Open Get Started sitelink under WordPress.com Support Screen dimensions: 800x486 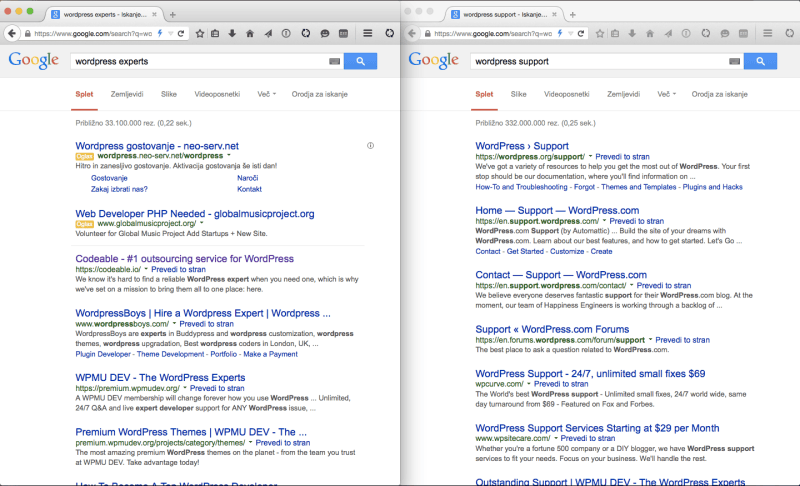point(525,251)
